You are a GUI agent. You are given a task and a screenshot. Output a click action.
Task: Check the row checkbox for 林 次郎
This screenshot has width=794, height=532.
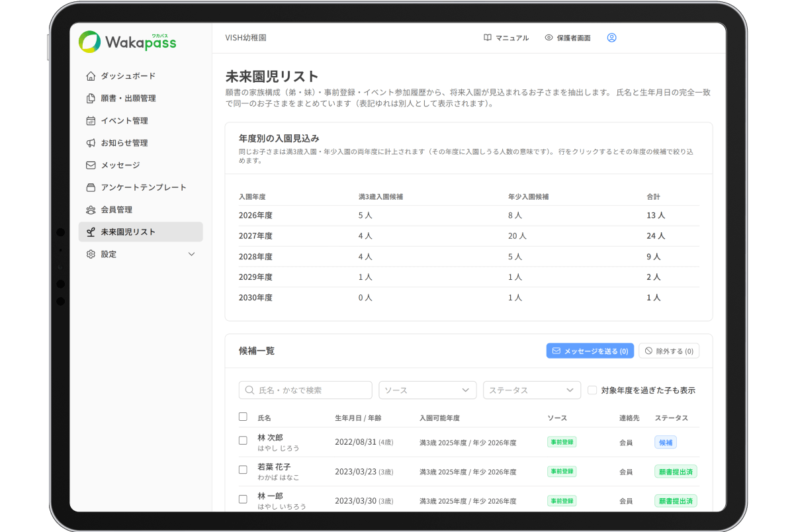click(x=243, y=441)
